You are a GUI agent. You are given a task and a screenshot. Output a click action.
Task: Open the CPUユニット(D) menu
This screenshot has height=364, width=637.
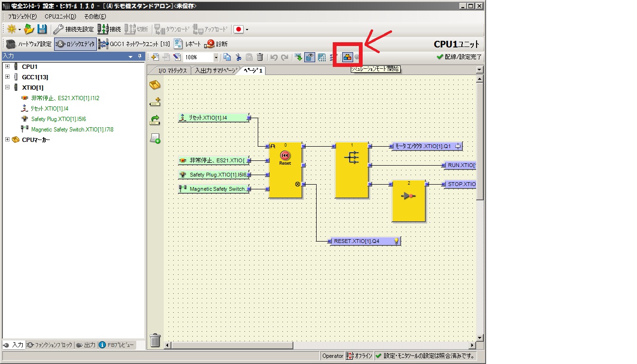(60, 16)
